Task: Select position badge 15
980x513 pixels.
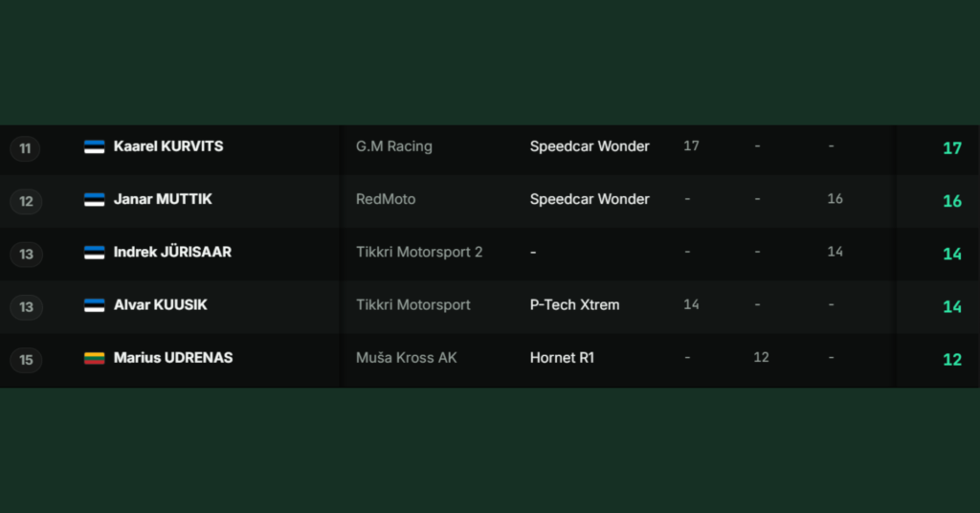Action: pos(26,360)
